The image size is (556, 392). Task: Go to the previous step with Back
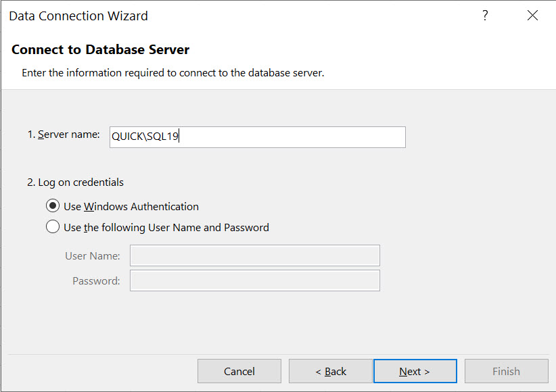tap(330, 371)
